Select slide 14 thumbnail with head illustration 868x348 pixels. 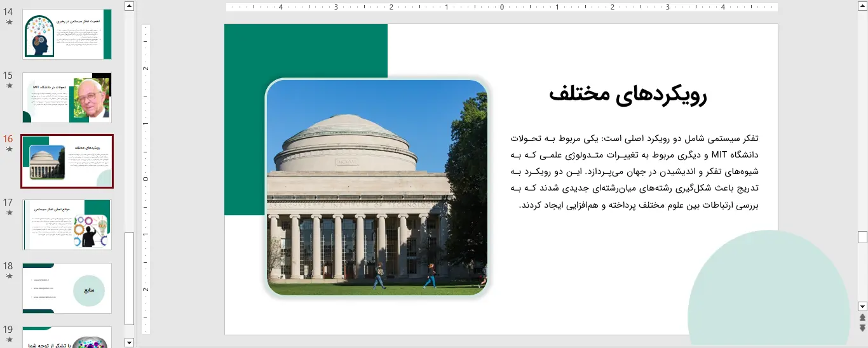pyautogui.click(x=67, y=34)
